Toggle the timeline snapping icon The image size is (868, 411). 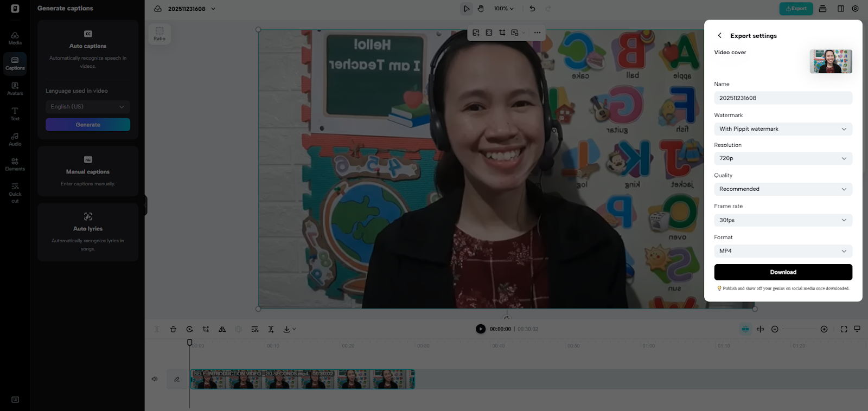tap(745, 329)
